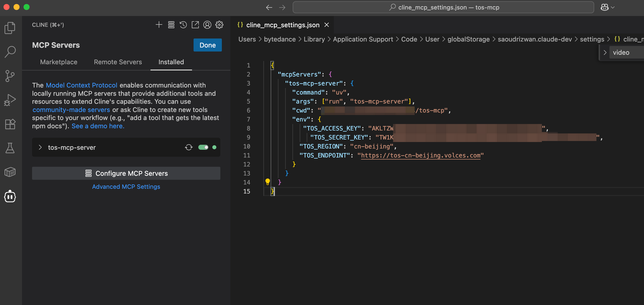Viewport: 644px width, 305px height.
Task: Expand the video breadcrumb chevron
Action: tap(605, 52)
